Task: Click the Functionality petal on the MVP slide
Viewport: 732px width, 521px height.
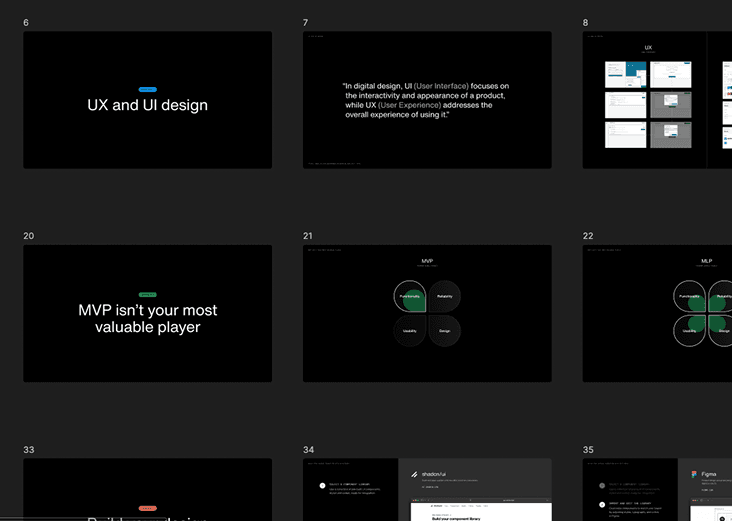Action: point(410,296)
